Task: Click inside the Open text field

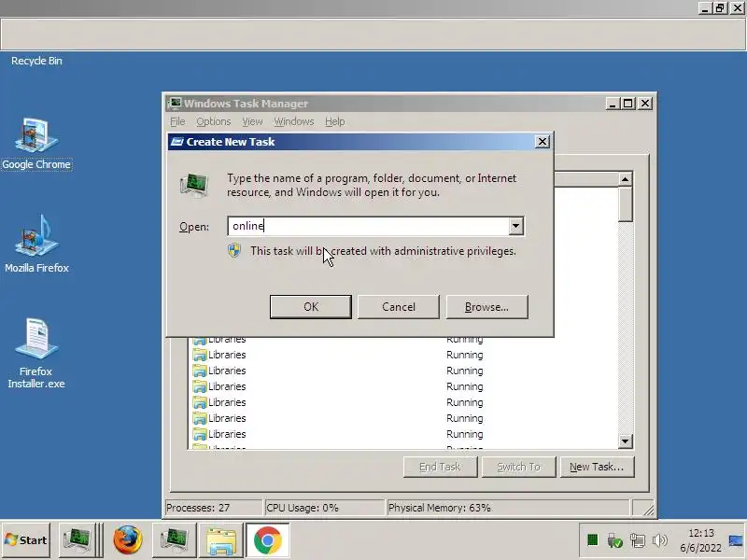Action: pyautogui.click(x=368, y=226)
